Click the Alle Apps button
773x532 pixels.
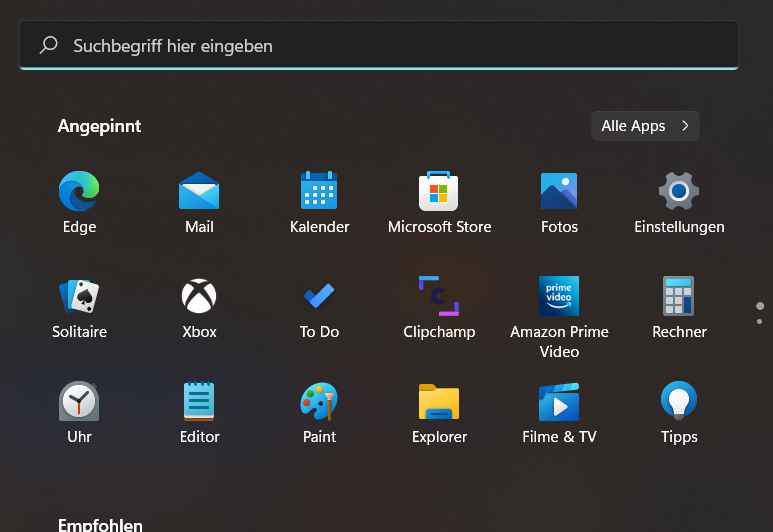[645, 126]
